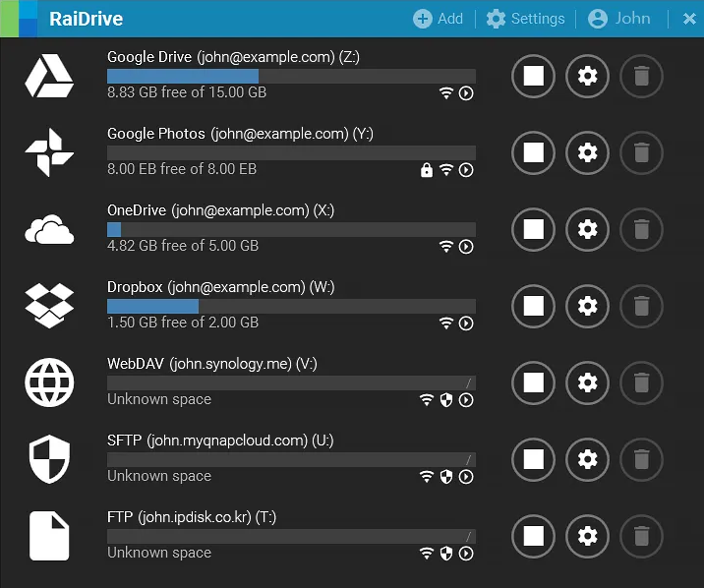Click the Google Drive service icon
Viewport: 704px width, 588px height.
tap(49, 76)
